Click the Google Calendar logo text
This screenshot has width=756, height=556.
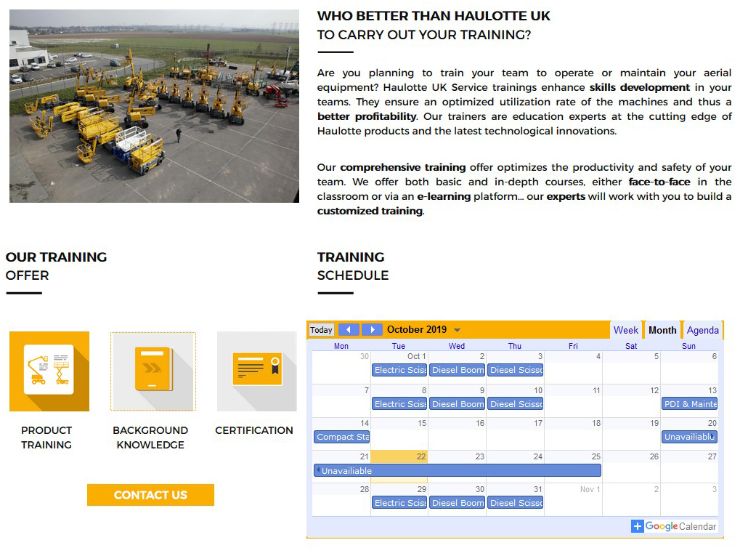coord(680,526)
